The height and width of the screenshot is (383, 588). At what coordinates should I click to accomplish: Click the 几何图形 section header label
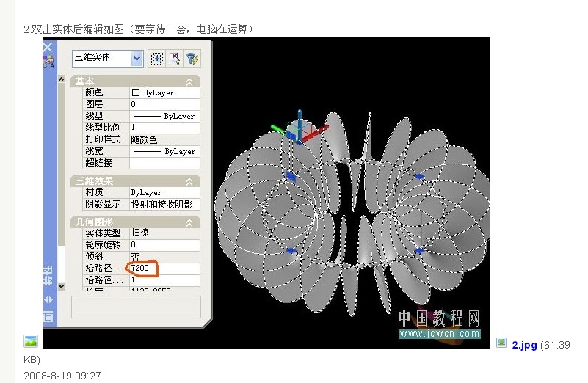[95, 222]
